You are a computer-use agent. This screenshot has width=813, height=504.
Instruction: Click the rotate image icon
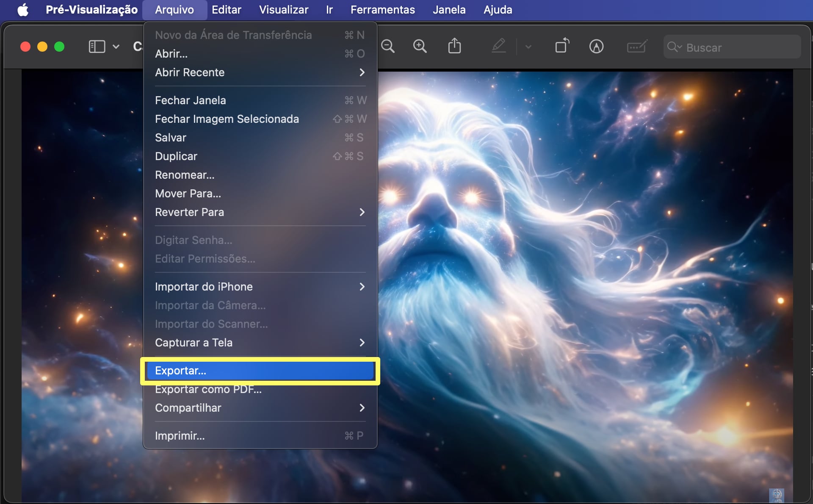(x=562, y=46)
